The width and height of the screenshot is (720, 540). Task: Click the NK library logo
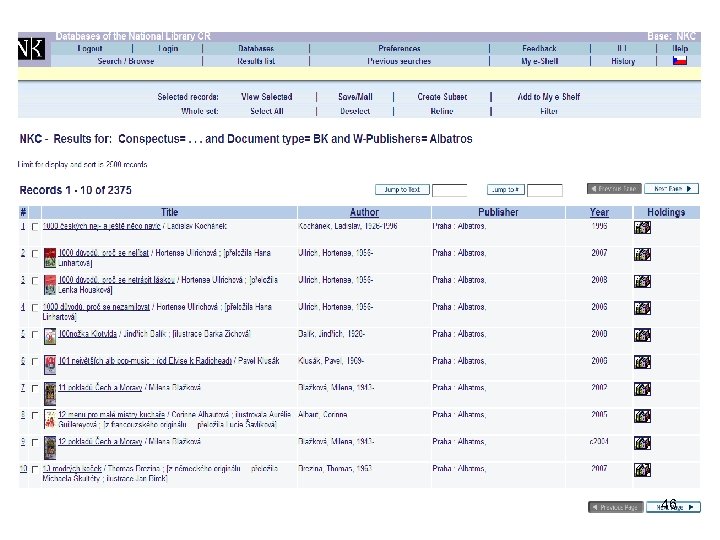point(32,49)
